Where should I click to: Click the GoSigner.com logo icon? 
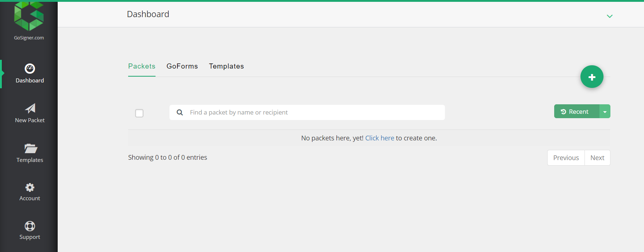29,16
